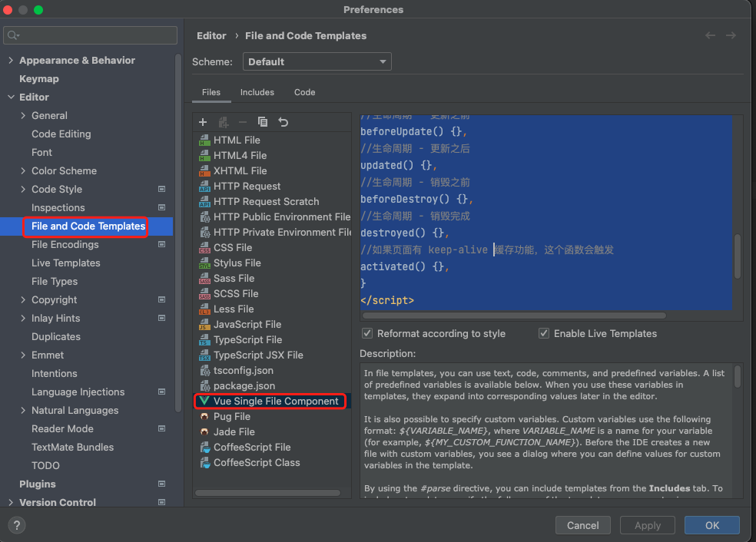The width and height of the screenshot is (756, 542).
Task: Click the Editor breadcrumb link
Action: (211, 35)
